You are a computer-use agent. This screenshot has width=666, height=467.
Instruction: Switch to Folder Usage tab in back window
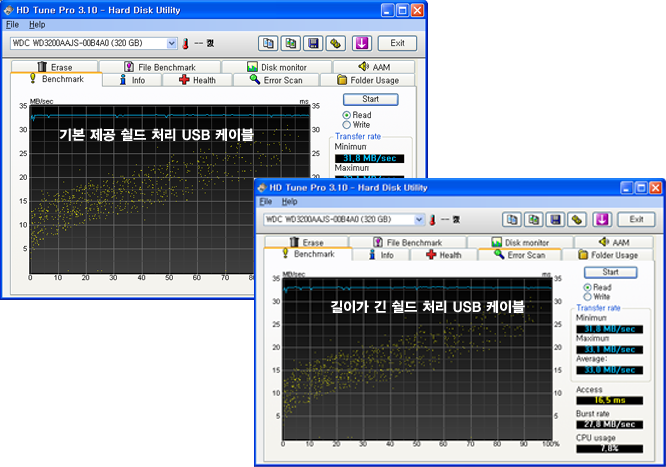coord(368,80)
